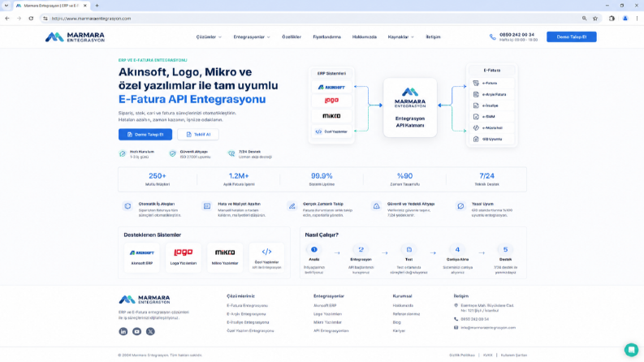
Task: Click the e-SMM icon in E-Fatura panel
Action: (x=476, y=117)
